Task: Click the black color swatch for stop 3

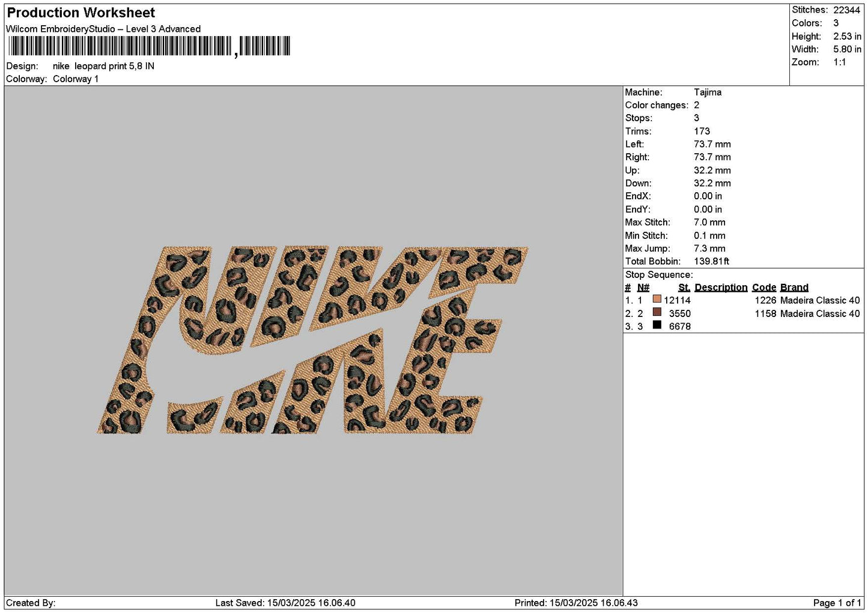Action: [x=657, y=325]
